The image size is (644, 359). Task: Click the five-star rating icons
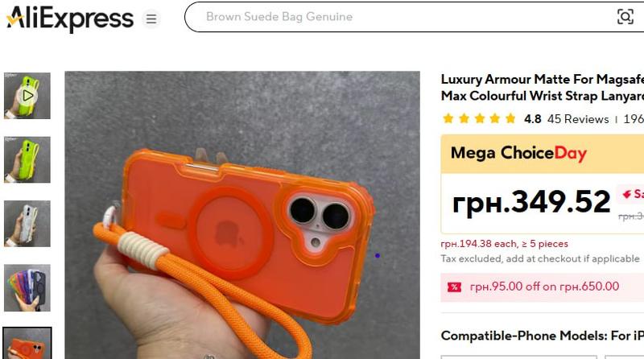coord(479,119)
